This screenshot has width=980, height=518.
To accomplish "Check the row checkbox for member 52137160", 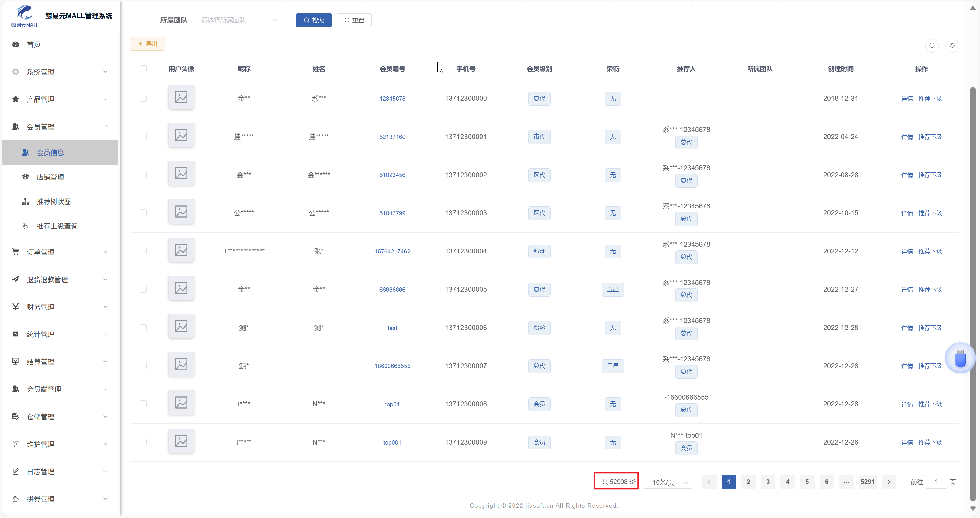I will pyautogui.click(x=143, y=137).
